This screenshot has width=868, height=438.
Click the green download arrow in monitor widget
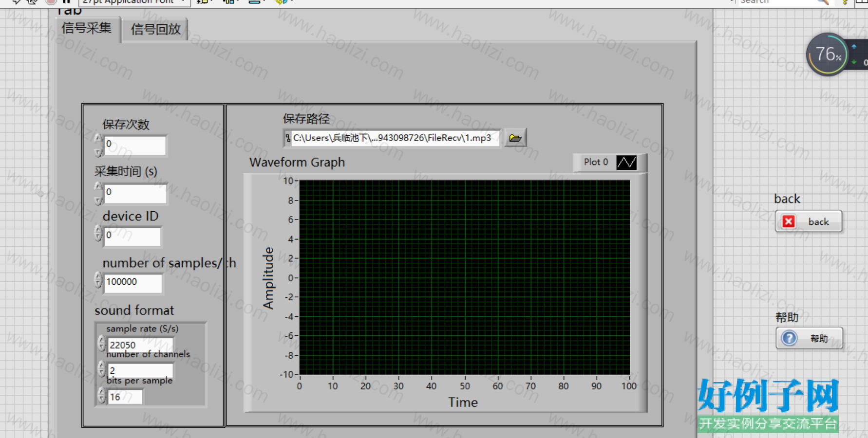pyautogui.click(x=854, y=62)
